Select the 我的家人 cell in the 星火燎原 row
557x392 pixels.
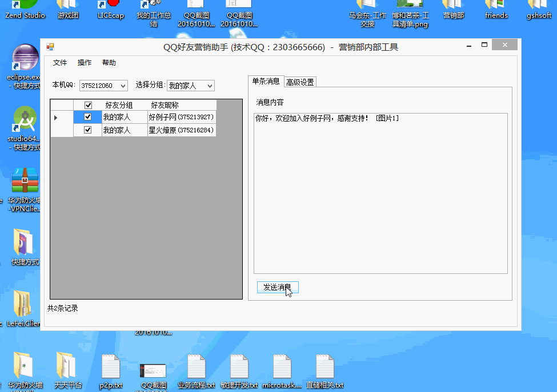coord(125,130)
